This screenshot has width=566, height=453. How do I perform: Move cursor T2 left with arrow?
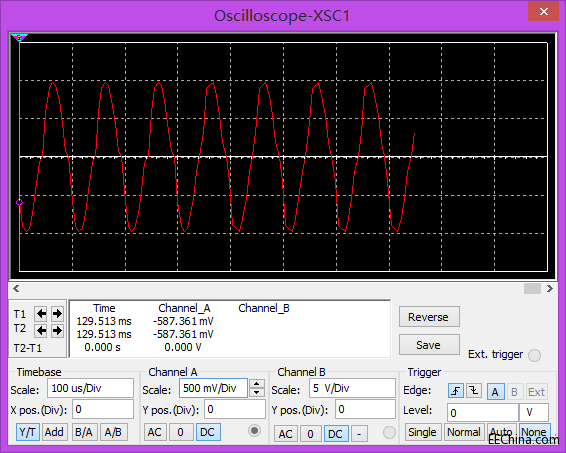point(41,330)
